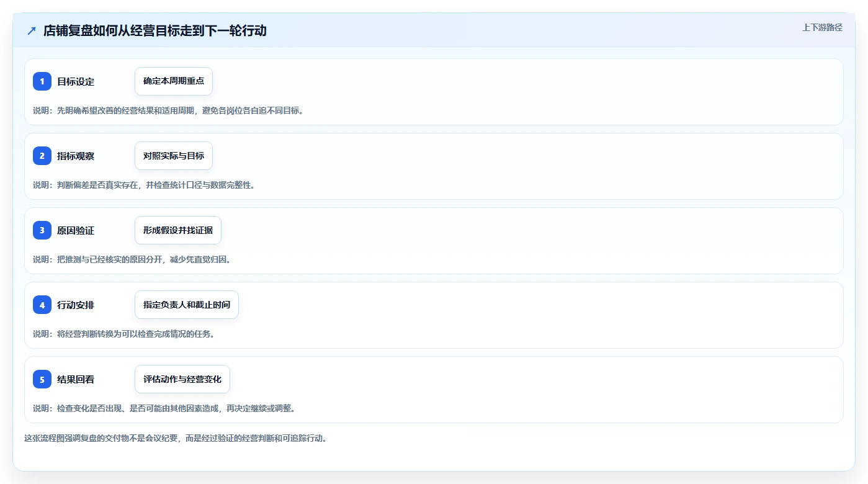Click the 目标设定 step heading
The height and width of the screenshot is (484, 868).
(x=76, y=81)
